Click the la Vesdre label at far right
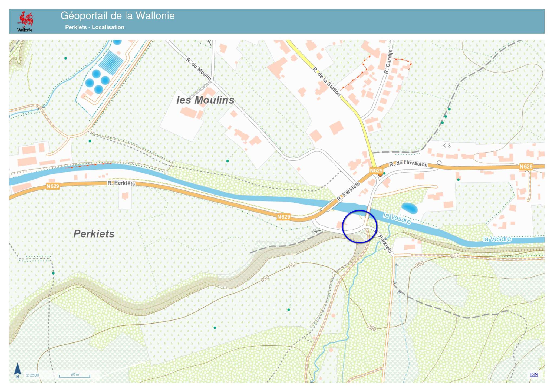The height and width of the screenshot is (392, 554). click(x=497, y=239)
